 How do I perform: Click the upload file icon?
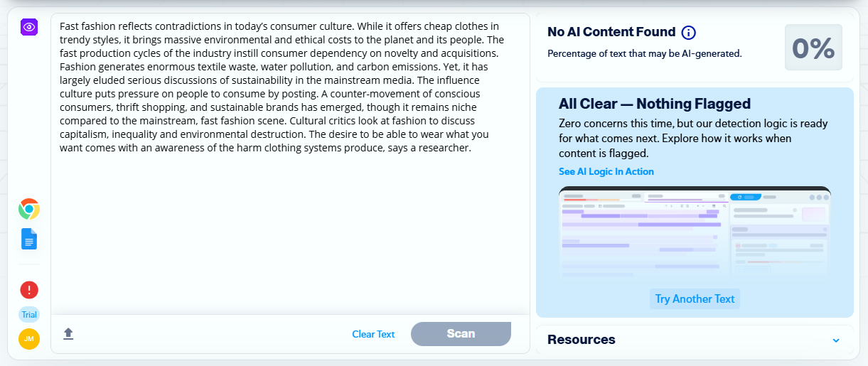(68, 334)
